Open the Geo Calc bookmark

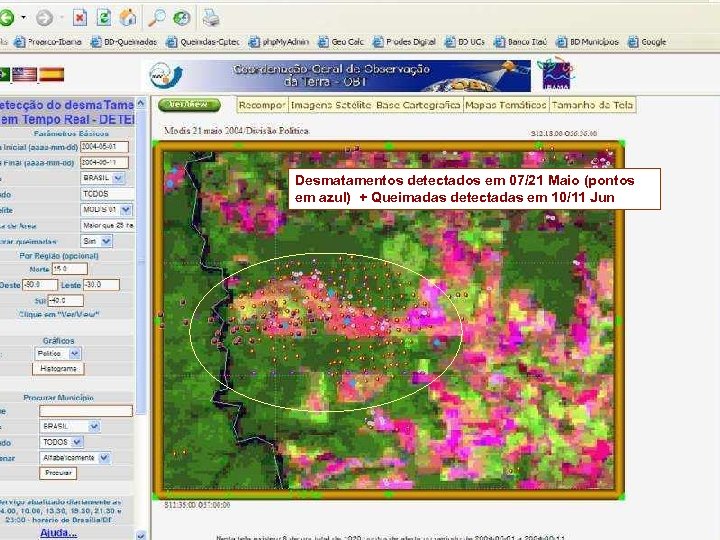point(341,42)
